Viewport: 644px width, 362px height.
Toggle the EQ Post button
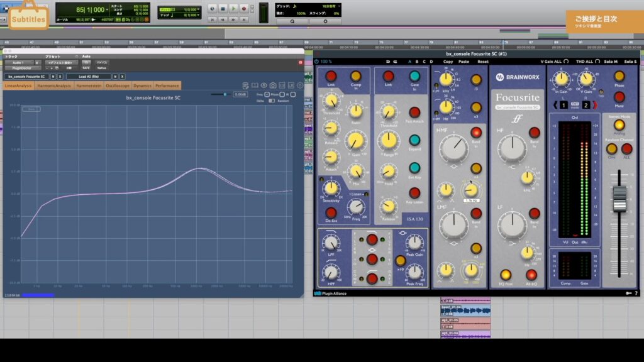(x=506, y=275)
